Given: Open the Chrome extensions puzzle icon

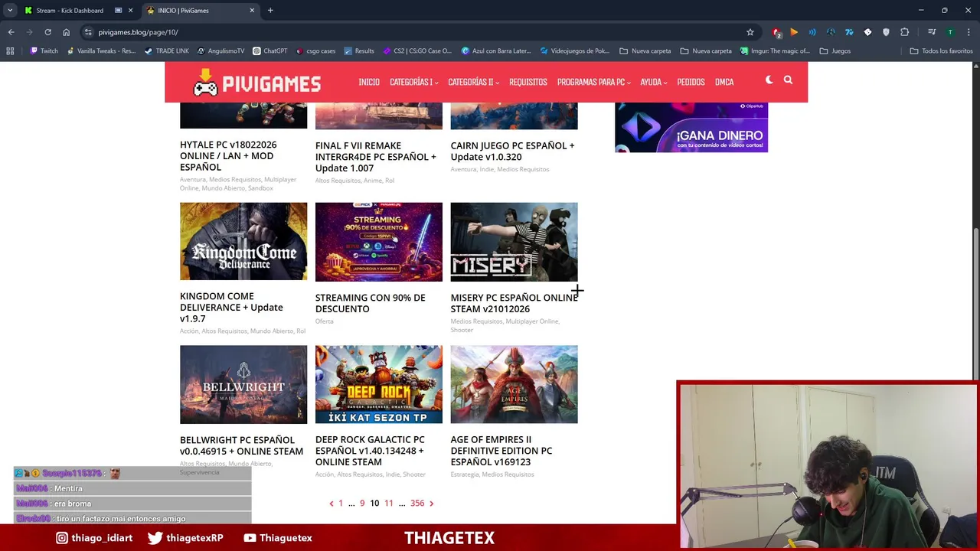Looking at the screenshot, I should [x=905, y=32].
